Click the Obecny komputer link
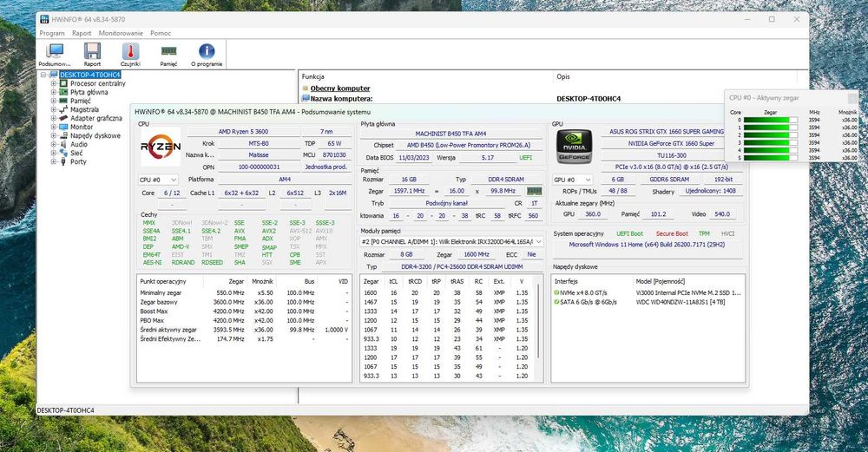The height and width of the screenshot is (452, 868). pyautogui.click(x=340, y=88)
